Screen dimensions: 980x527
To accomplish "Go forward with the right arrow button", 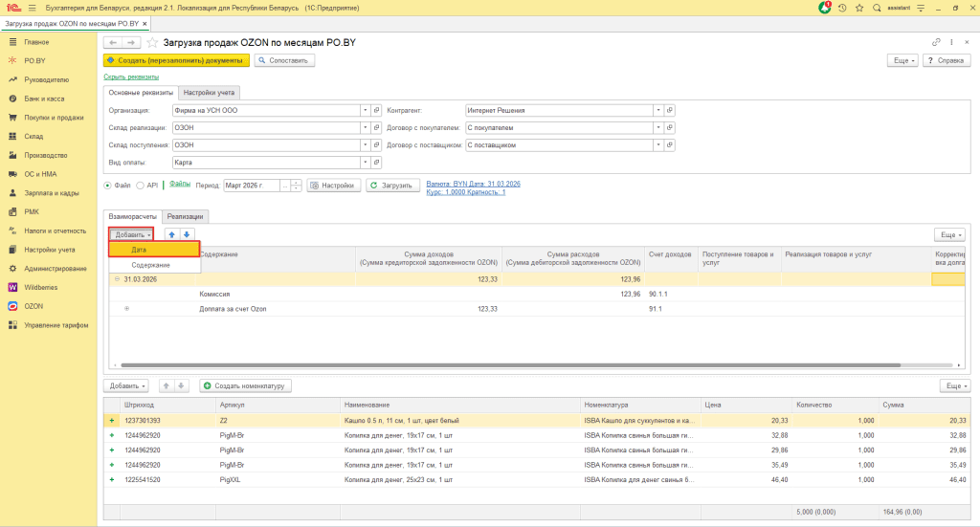I will tap(130, 42).
